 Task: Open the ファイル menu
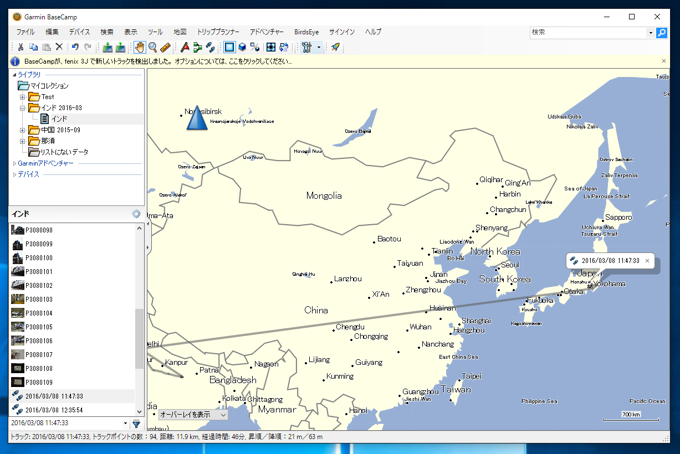tap(25, 32)
